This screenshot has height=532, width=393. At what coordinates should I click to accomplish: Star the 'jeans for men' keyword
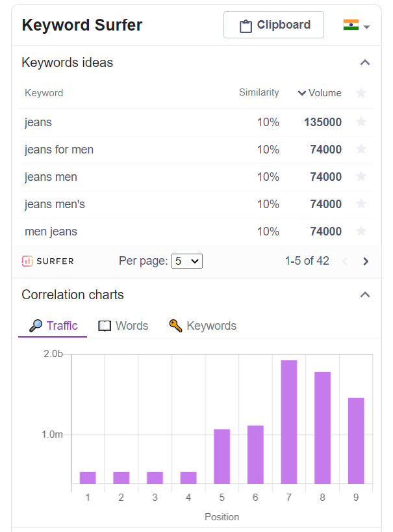(x=361, y=149)
